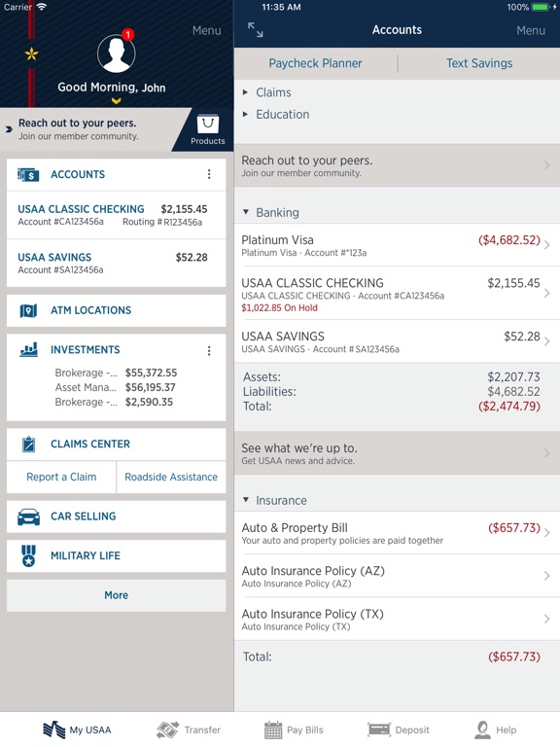
Task: Tap the profile avatar with notification badge
Action: point(117,52)
